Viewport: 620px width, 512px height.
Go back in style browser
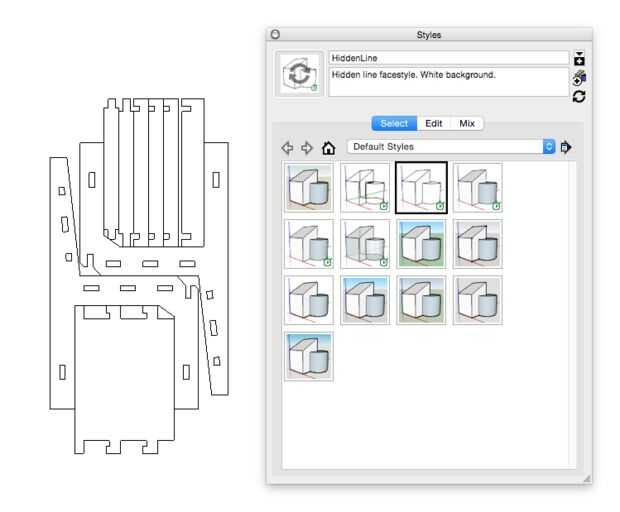287,148
